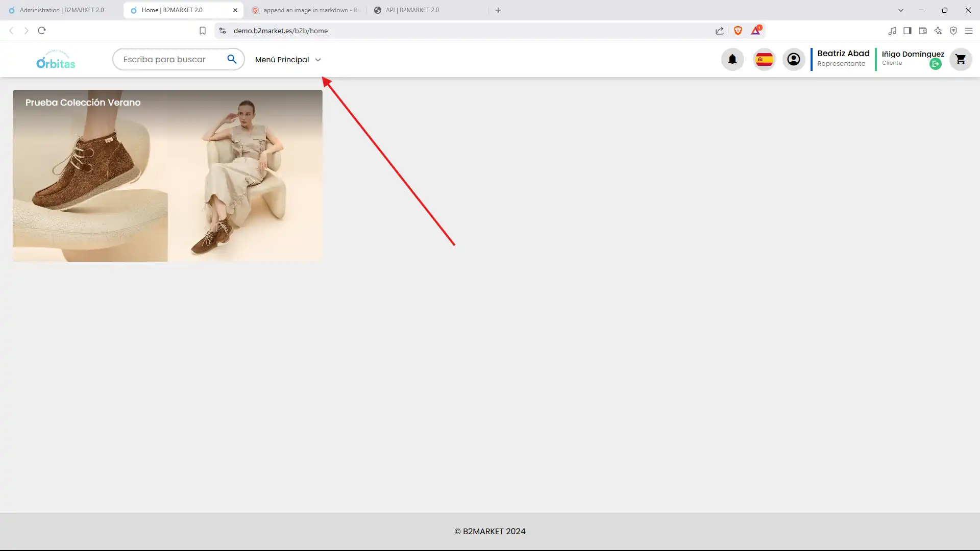Bookmark this page with the bookmark icon

(x=203, y=31)
